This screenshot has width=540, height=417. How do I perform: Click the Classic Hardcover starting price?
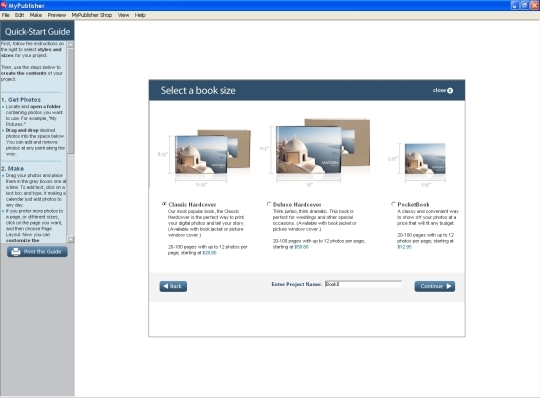click(x=209, y=253)
